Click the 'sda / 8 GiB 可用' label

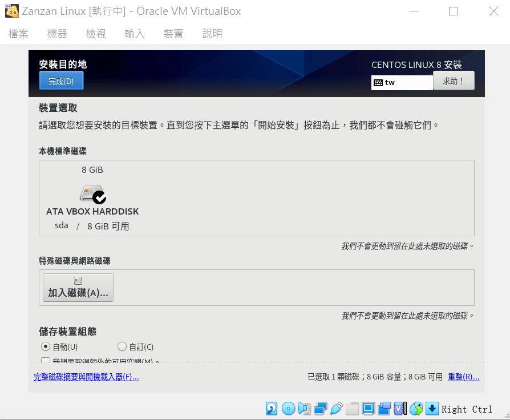tap(92, 226)
